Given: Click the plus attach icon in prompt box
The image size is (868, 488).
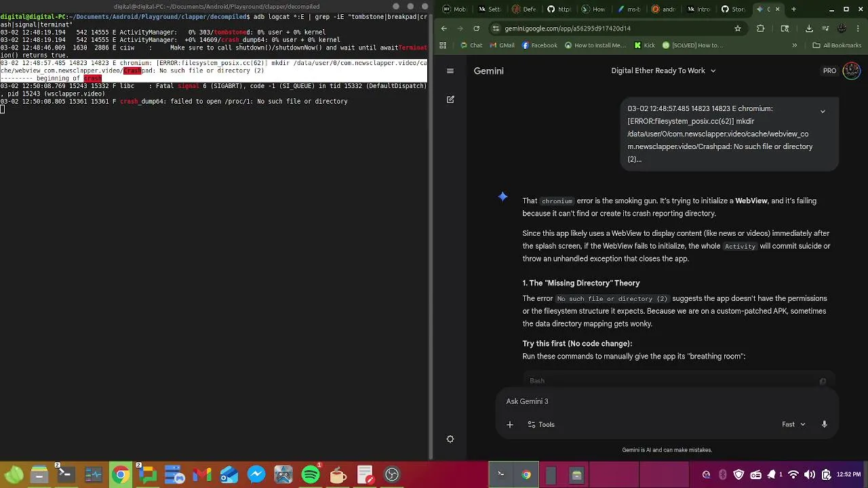Looking at the screenshot, I should 510,424.
